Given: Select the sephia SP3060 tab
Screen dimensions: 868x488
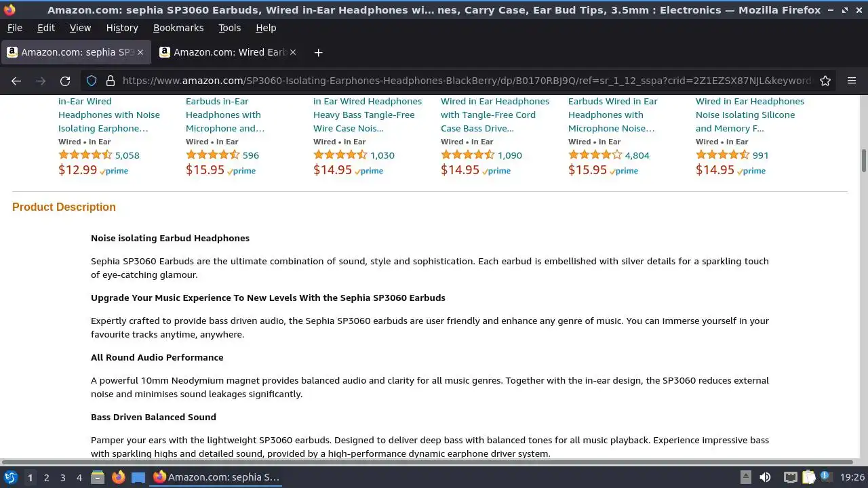Looking at the screenshot, I should click(x=76, y=52).
